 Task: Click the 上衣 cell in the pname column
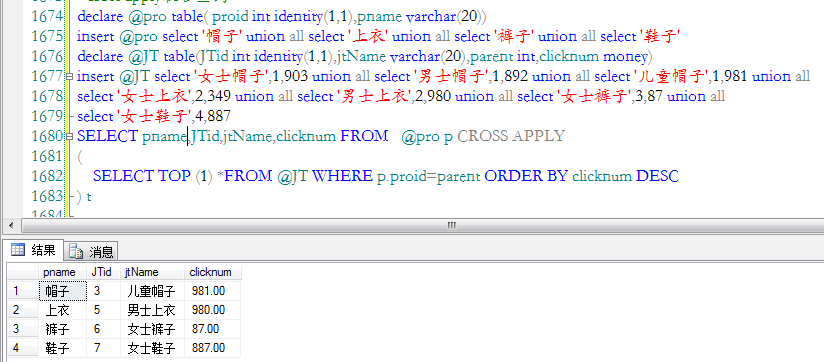click(x=63, y=310)
